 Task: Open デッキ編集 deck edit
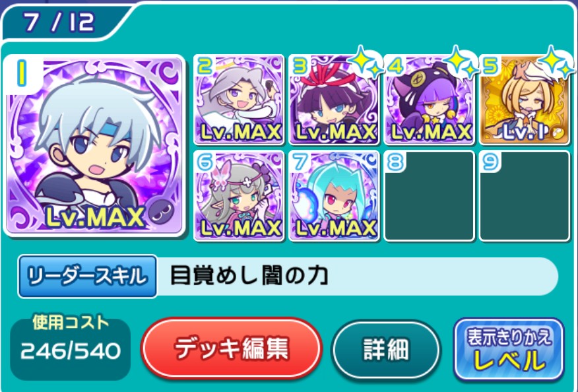click(232, 348)
